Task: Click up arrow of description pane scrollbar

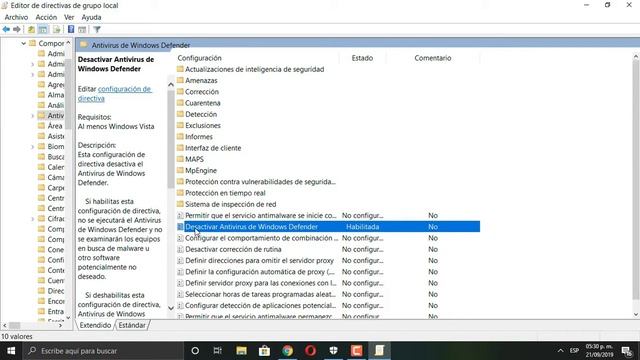Action: (171, 85)
